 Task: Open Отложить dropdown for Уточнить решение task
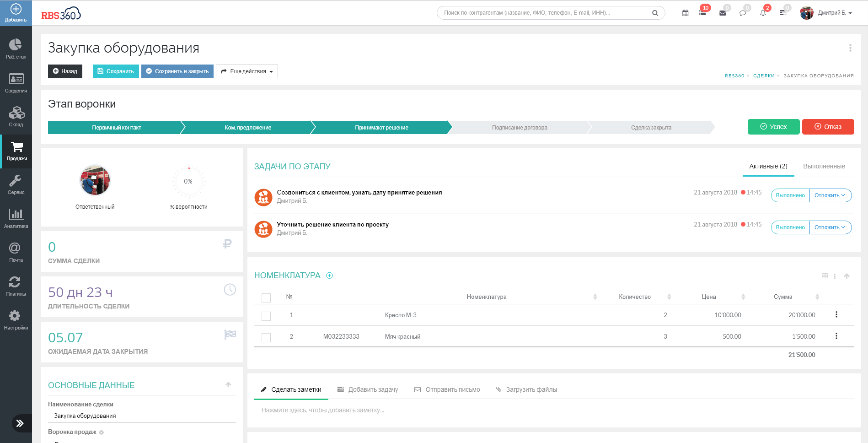[x=830, y=227]
